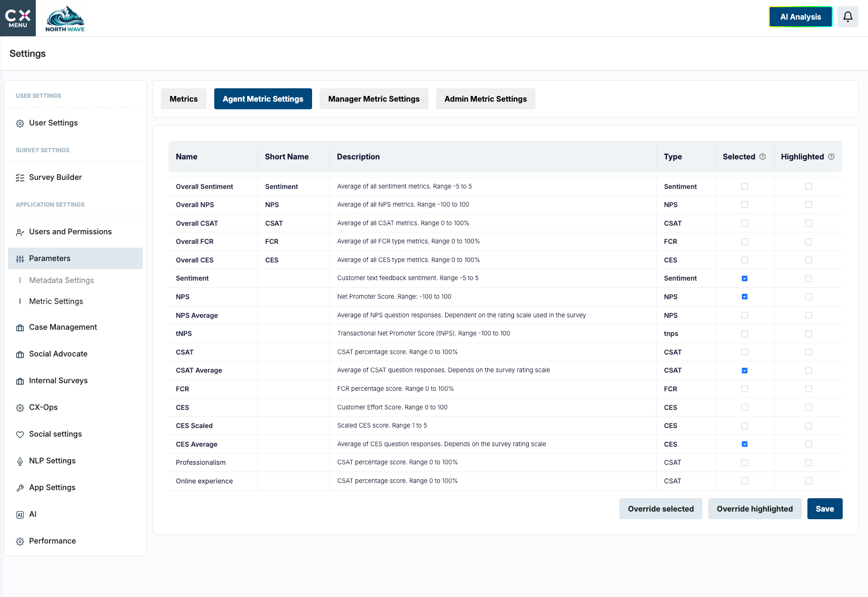Uncheck Selected for CSAT Average

(x=744, y=370)
